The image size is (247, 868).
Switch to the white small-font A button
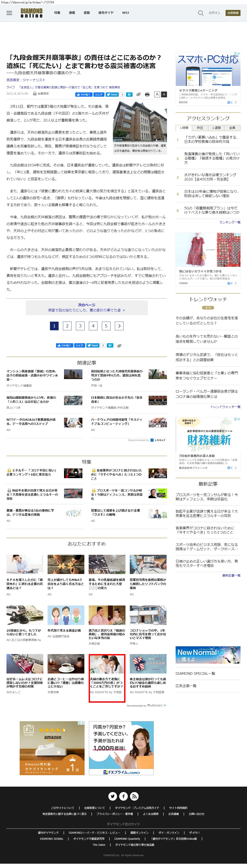point(157,95)
